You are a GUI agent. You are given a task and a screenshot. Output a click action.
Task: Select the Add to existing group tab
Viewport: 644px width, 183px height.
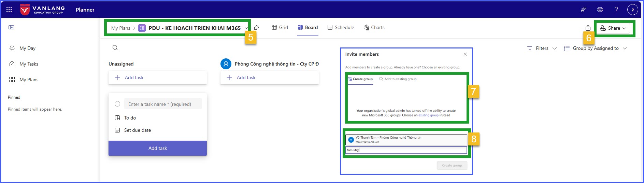coord(398,79)
